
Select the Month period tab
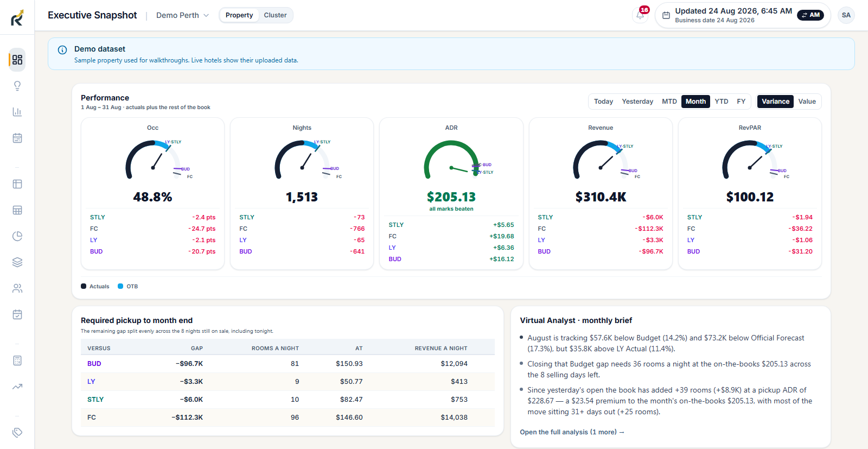[695, 102]
